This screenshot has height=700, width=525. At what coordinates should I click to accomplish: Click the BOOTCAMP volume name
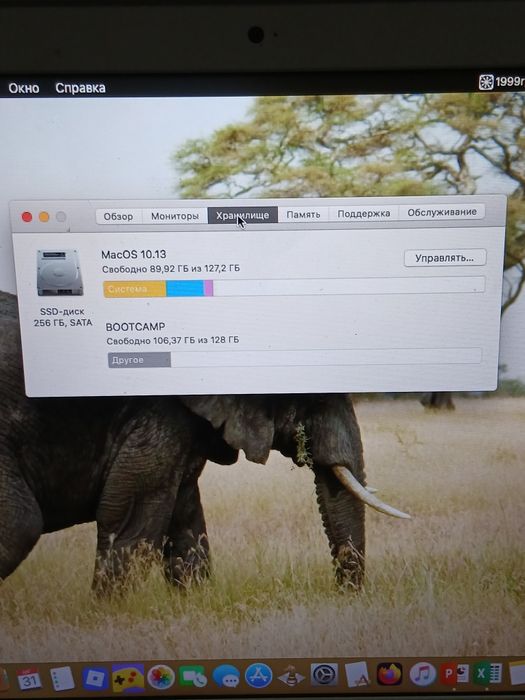(135, 327)
